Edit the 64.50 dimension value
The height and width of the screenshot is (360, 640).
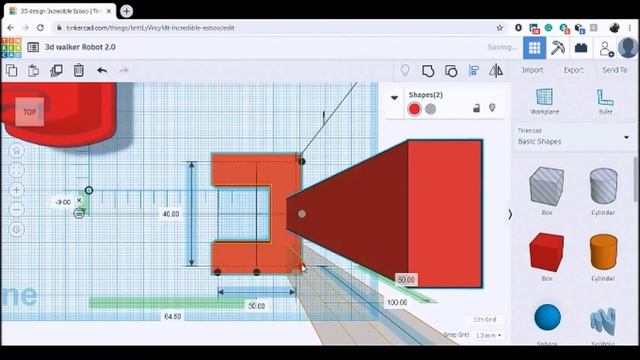click(x=172, y=316)
